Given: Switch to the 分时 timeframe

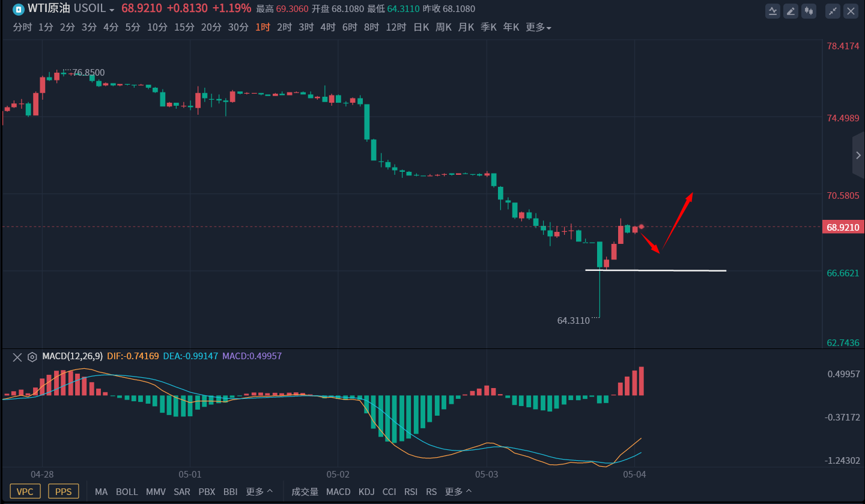Looking at the screenshot, I should (x=22, y=27).
